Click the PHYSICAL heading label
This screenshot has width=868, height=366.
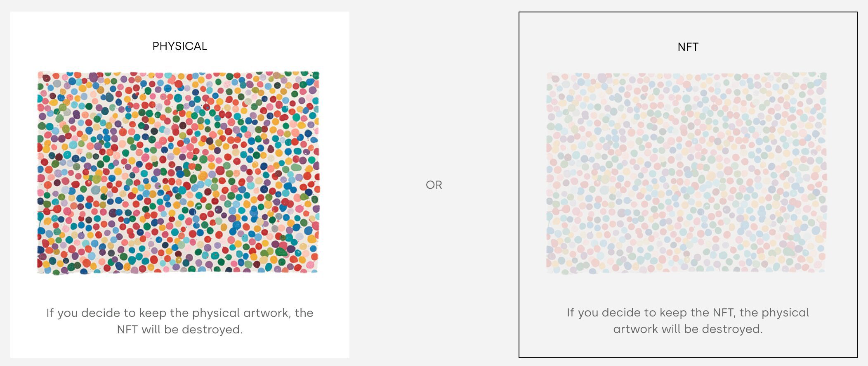(x=180, y=46)
